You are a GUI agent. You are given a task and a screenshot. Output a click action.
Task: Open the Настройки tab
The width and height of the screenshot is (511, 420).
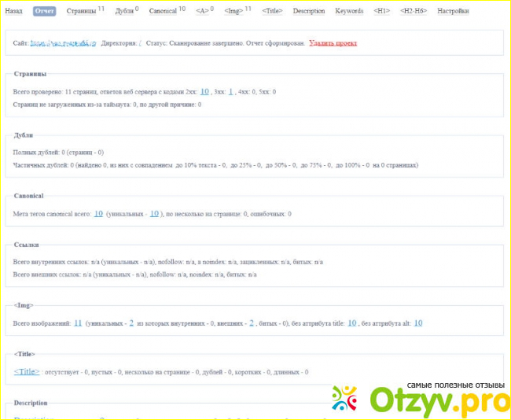pos(453,11)
